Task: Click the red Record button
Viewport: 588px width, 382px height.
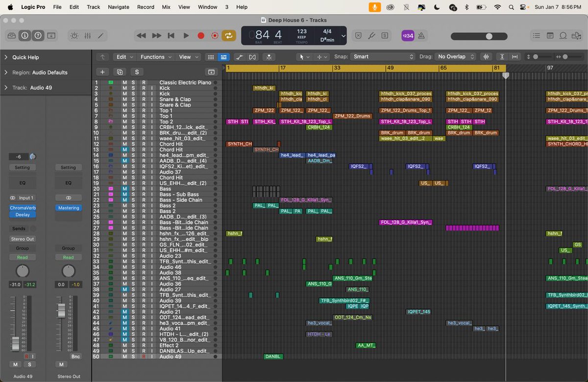Action: (x=200, y=36)
